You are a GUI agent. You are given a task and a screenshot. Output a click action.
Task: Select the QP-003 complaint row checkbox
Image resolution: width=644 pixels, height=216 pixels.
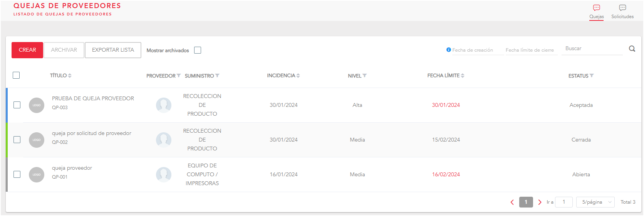click(x=17, y=105)
